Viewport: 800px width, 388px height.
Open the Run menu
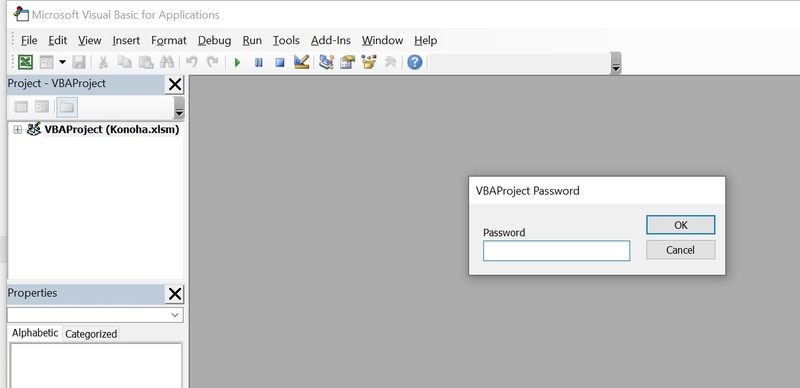(x=252, y=40)
